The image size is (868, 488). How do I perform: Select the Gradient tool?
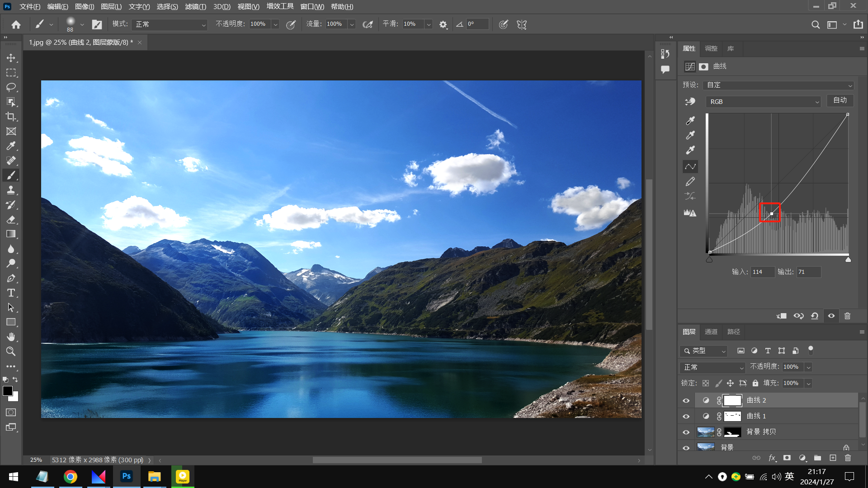11,234
